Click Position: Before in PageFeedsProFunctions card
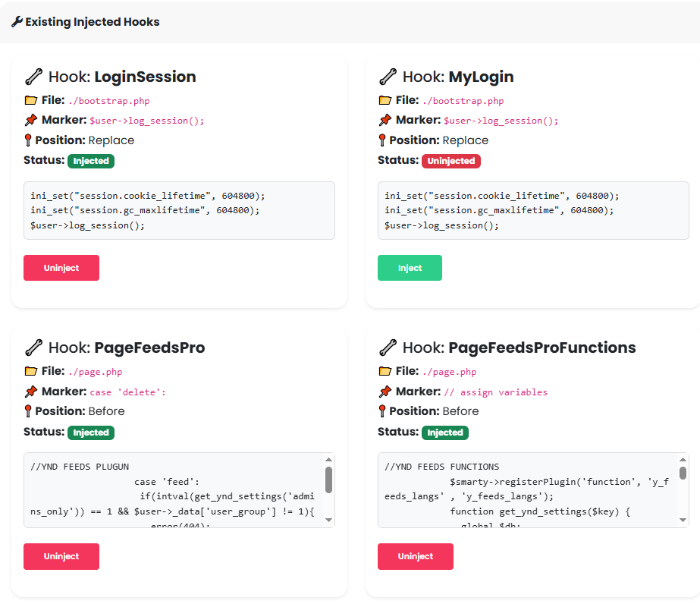Screen dimensions: 700x604 [434, 411]
